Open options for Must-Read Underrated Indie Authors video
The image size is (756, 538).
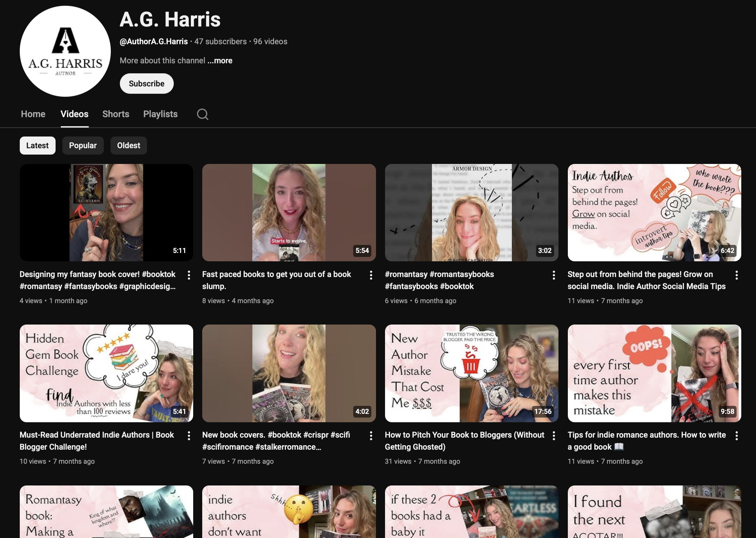(189, 436)
